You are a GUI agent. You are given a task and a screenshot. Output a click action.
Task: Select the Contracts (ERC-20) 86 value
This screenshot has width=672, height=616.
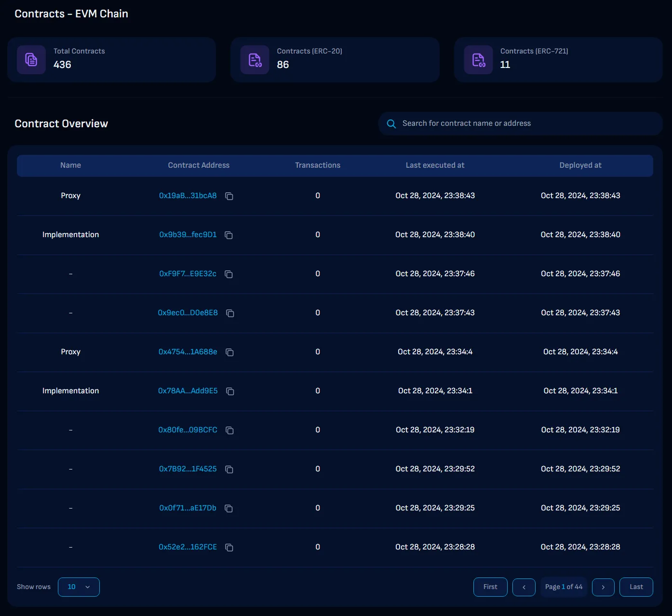point(283,65)
